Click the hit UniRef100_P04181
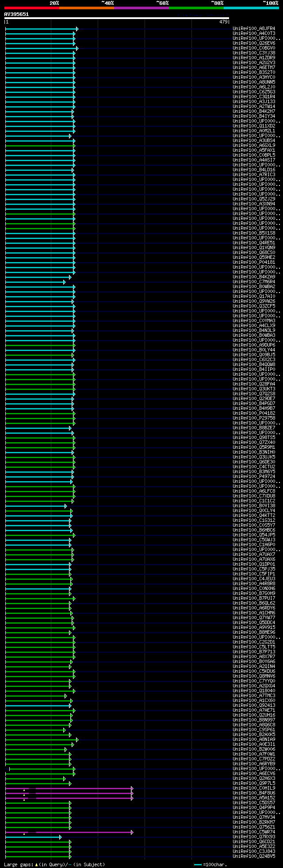This screenshot has width=283, height=868. 254,262
